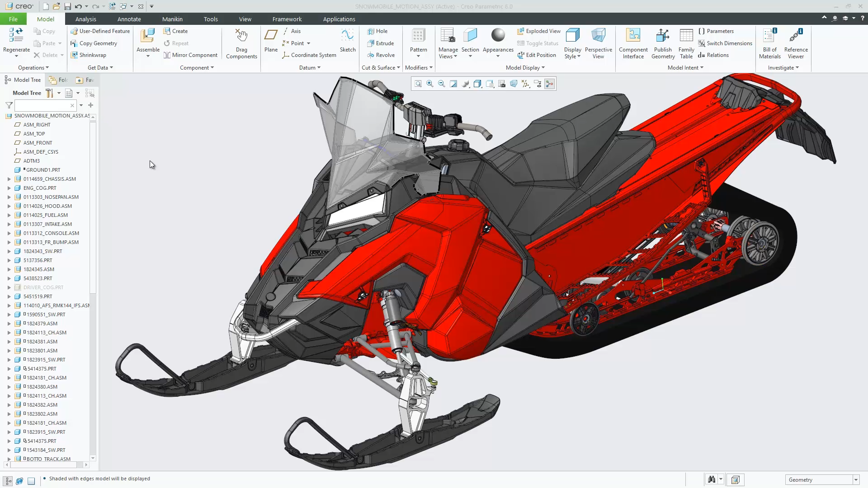Screen dimensions: 868x488
Task: Open Bill of Materials
Action: (769, 43)
